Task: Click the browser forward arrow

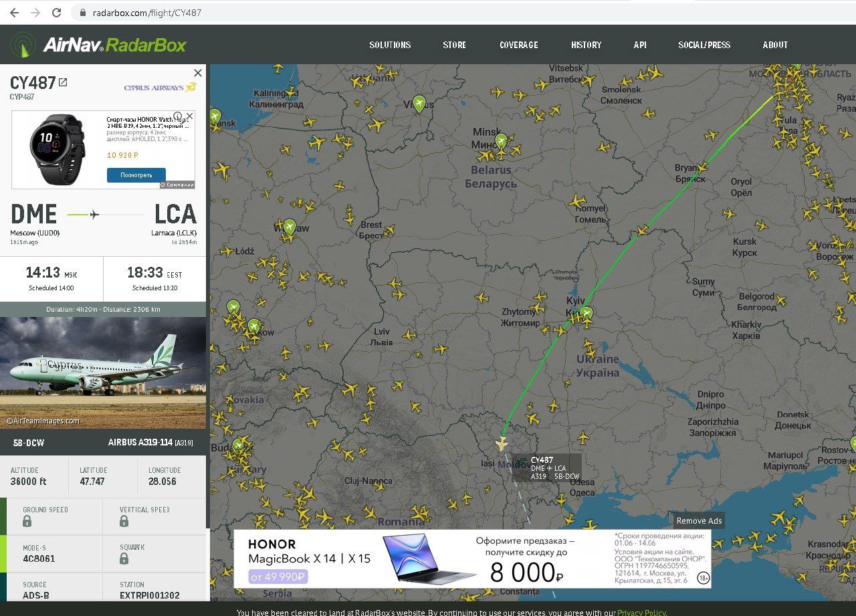Action: click(35, 13)
